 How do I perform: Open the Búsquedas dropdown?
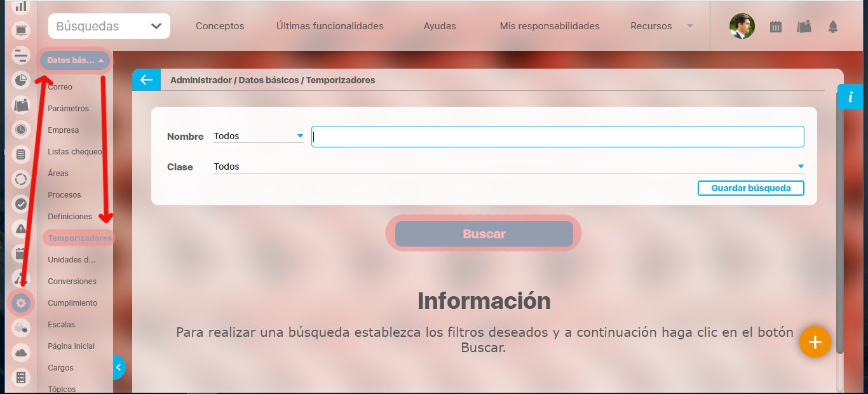109,26
